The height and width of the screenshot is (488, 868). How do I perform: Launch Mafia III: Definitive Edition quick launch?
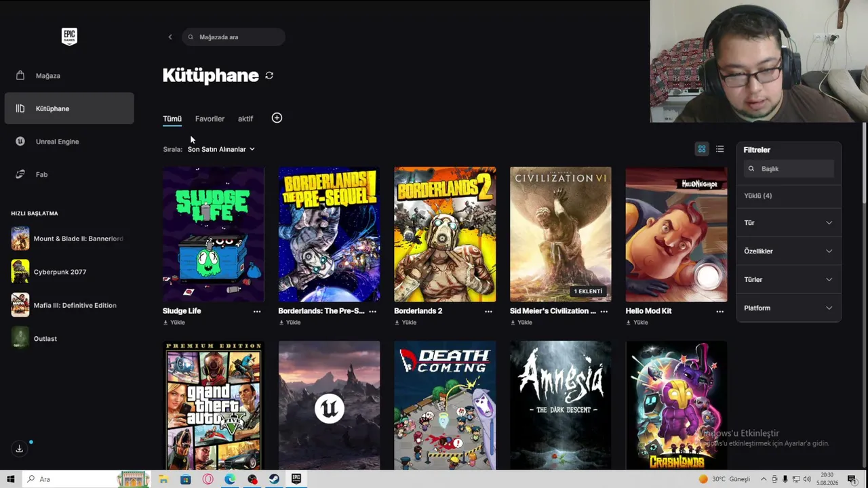coord(64,305)
